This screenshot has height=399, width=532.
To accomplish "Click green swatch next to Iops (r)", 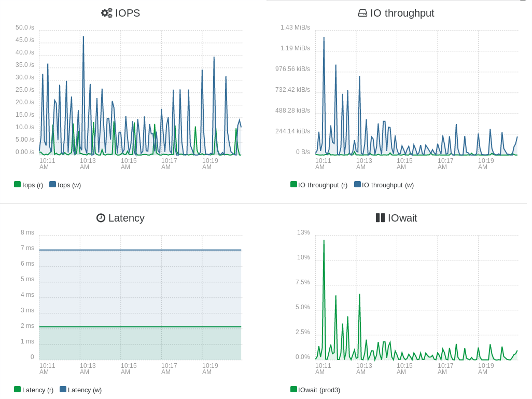I will [x=17, y=184].
